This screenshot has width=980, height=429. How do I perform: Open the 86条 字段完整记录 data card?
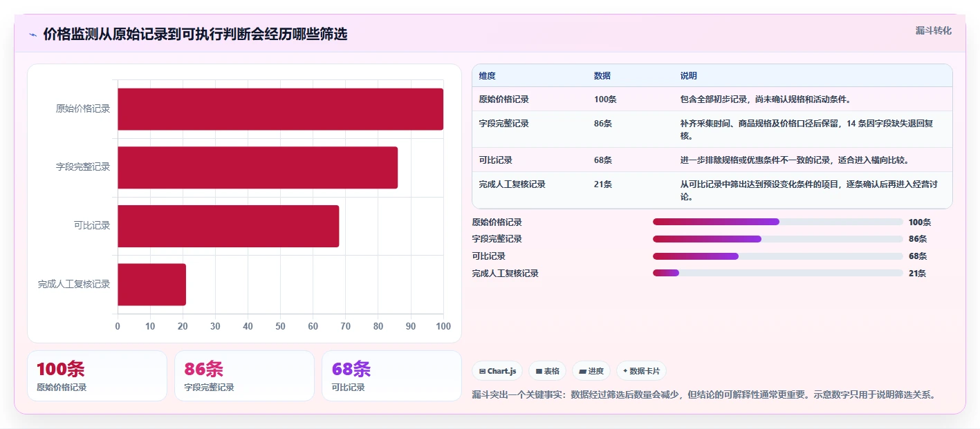click(245, 376)
